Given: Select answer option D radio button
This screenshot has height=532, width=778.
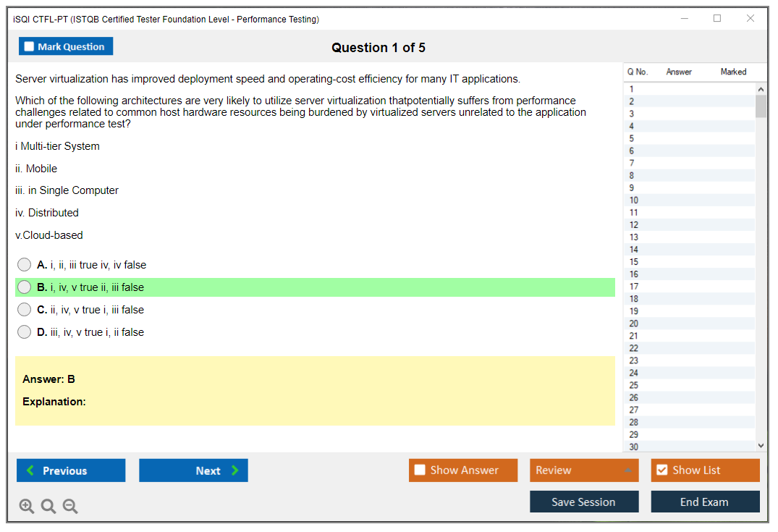Looking at the screenshot, I should pyautogui.click(x=25, y=332).
